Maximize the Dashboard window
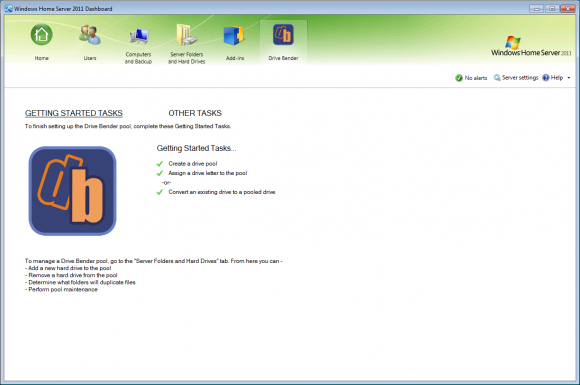The height and width of the screenshot is (385, 580). pyautogui.click(x=552, y=9)
